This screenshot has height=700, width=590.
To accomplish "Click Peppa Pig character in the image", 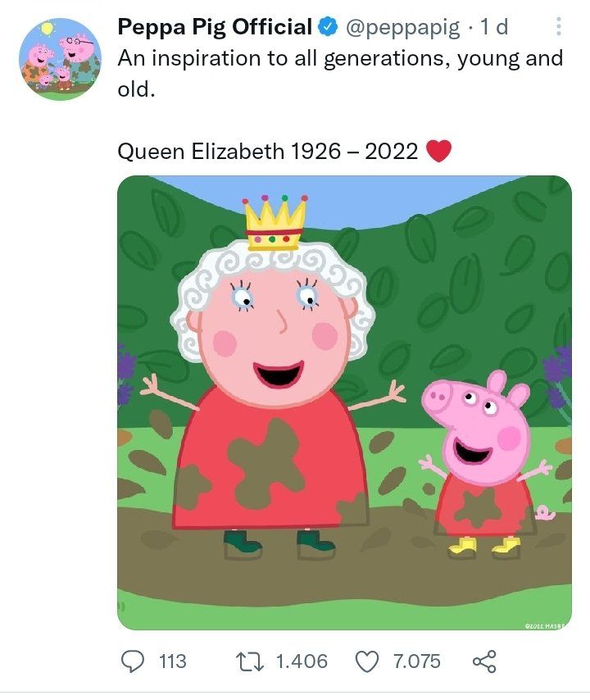I will click(x=487, y=464).
